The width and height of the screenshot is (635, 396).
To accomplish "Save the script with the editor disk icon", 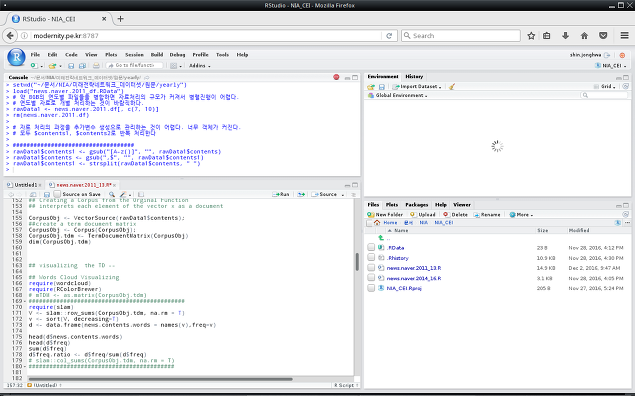I will [47, 194].
